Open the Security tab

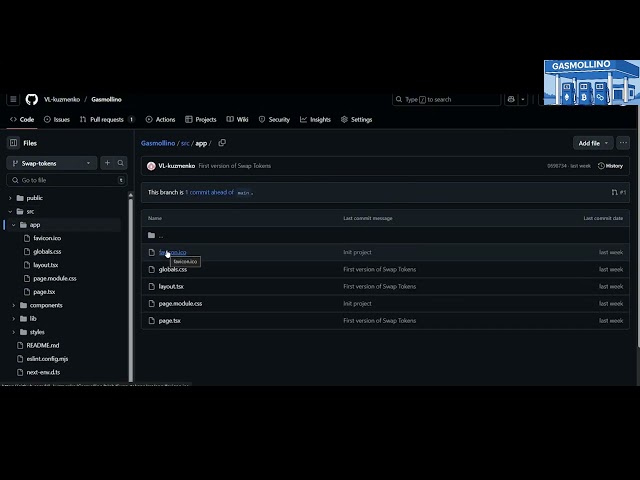[274, 119]
